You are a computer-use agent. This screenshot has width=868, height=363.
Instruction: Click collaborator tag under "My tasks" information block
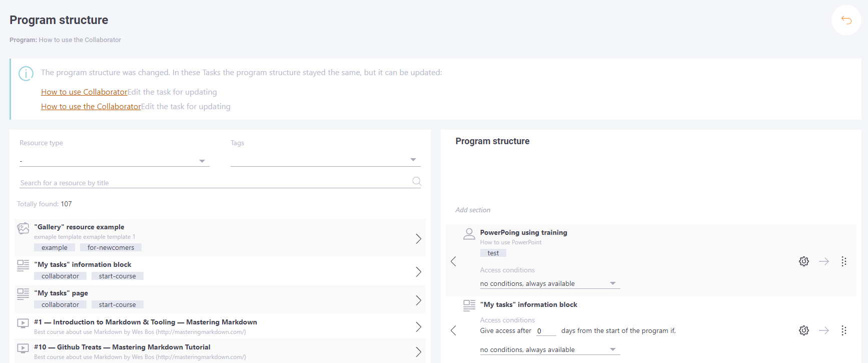click(x=60, y=276)
